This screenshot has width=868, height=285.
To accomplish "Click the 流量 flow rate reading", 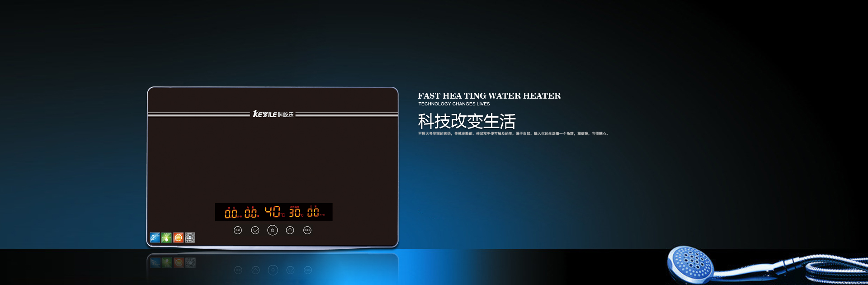I will coord(314,212).
